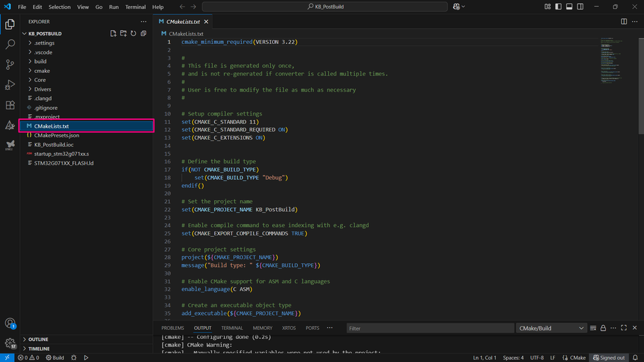This screenshot has height=362, width=644.
Task: Expand the OUTLINE section
Action: [x=86, y=339]
